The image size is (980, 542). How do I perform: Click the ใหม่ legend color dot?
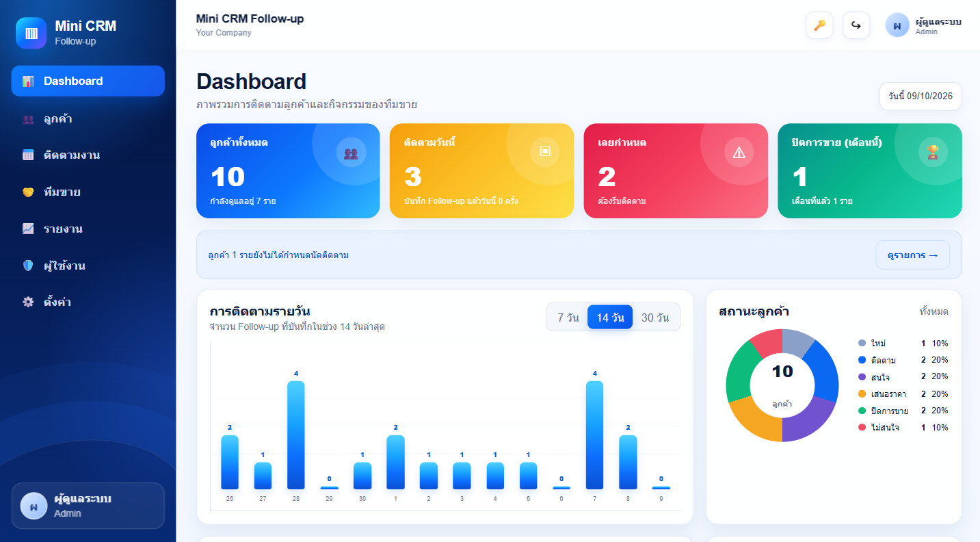point(862,343)
